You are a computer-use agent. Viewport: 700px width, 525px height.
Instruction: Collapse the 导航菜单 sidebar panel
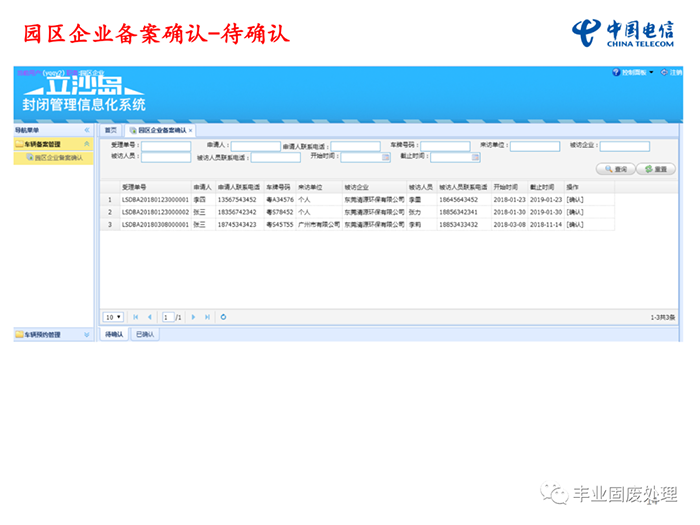[x=86, y=130]
